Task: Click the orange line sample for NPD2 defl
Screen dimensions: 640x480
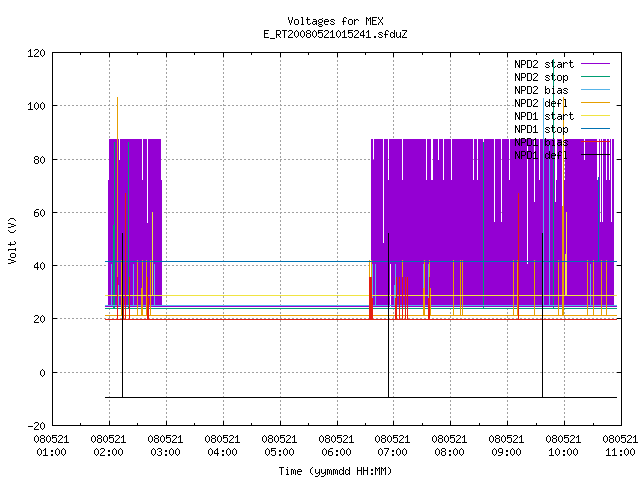Action: click(x=596, y=103)
